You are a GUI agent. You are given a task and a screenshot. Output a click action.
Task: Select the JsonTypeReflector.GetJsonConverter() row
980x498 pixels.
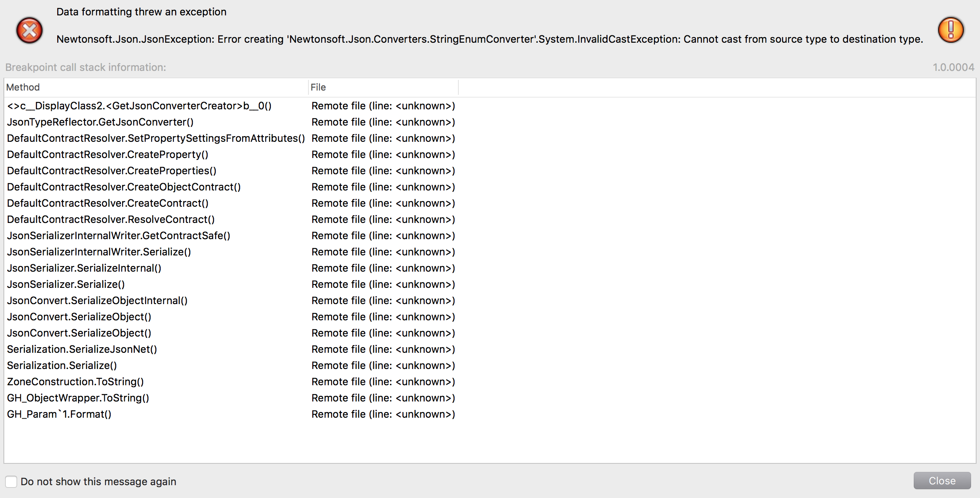100,122
